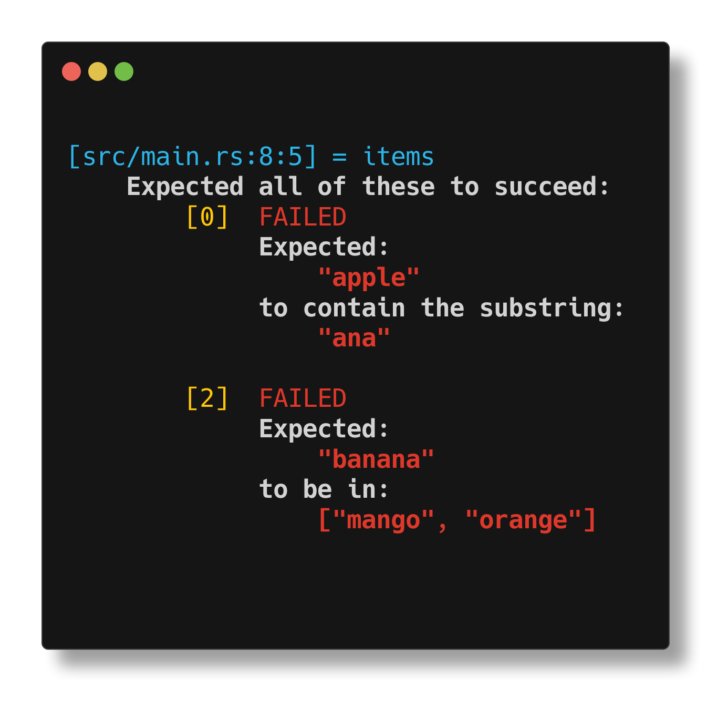Click the FAILED status next to index [0]
Screen dimensions: 728x708
tap(303, 217)
